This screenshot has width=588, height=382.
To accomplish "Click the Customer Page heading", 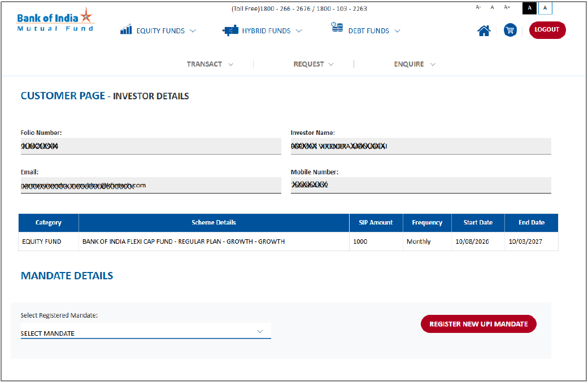I will coord(104,96).
